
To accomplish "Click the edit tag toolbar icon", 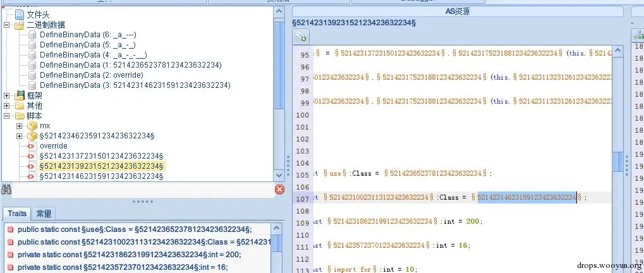I will pos(301,37).
